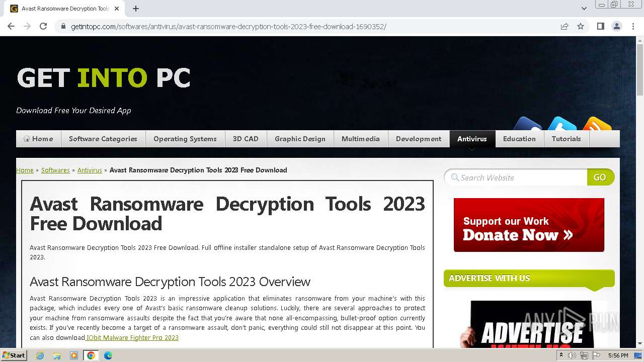Click the Show Desktop tray button
Screen dimensions: 644x362
[639, 355]
